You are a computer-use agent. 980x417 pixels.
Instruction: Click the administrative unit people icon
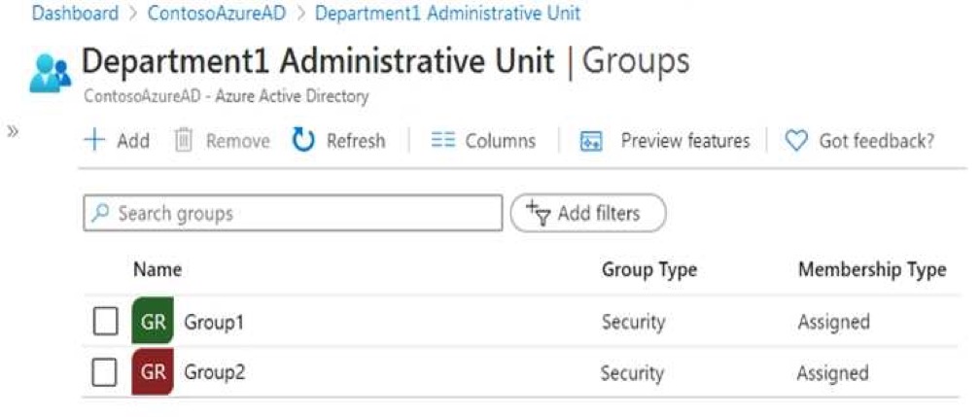(51, 74)
